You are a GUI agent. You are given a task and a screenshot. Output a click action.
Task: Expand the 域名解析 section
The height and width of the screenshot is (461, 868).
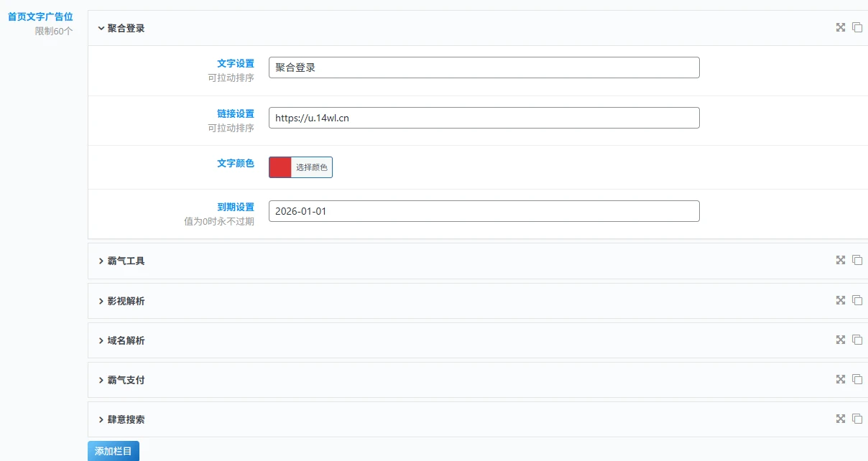pyautogui.click(x=121, y=340)
